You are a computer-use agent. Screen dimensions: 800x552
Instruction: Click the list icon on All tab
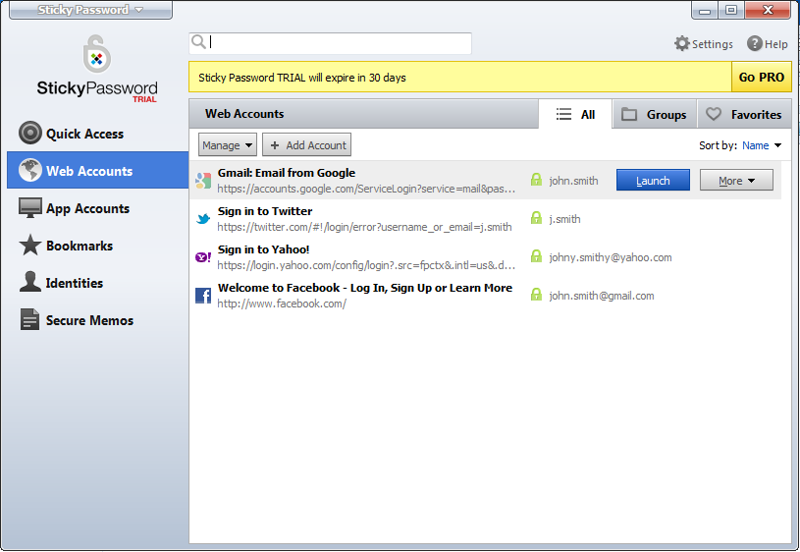pyautogui.click(x=563, y=114)
